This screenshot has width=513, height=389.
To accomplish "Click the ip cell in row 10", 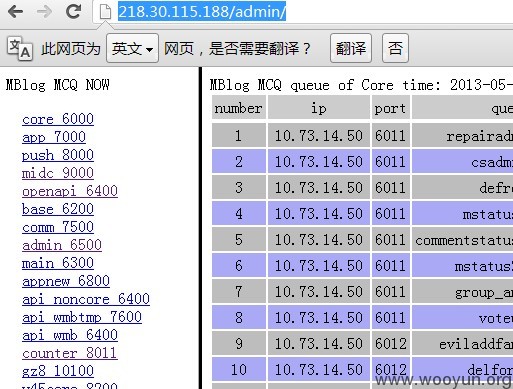I will (319, 369).
